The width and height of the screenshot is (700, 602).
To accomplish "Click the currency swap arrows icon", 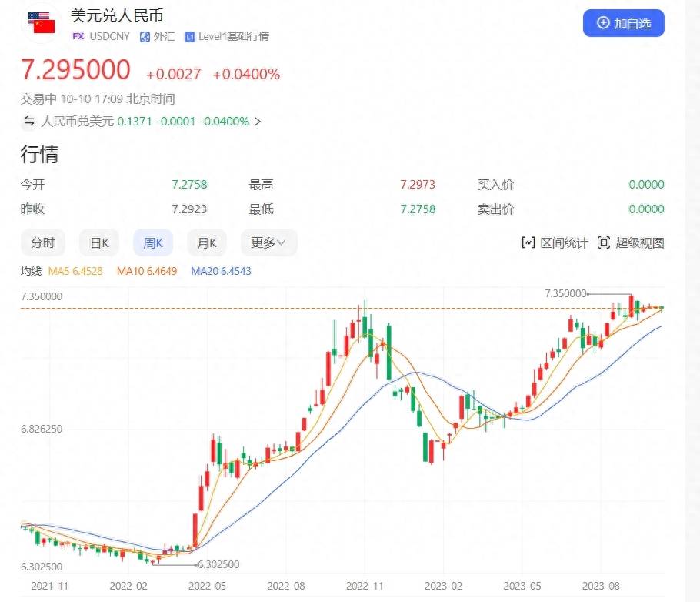I will pyautogui.click(x=27, y=122).
